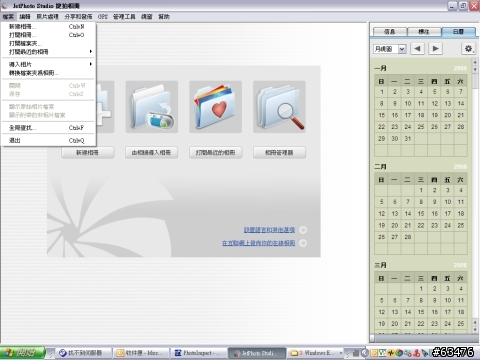The height and width of the screenshot is (360, 480).
Task: Click calendar panel scrollbar up arrow
Action: pos(475,62)
